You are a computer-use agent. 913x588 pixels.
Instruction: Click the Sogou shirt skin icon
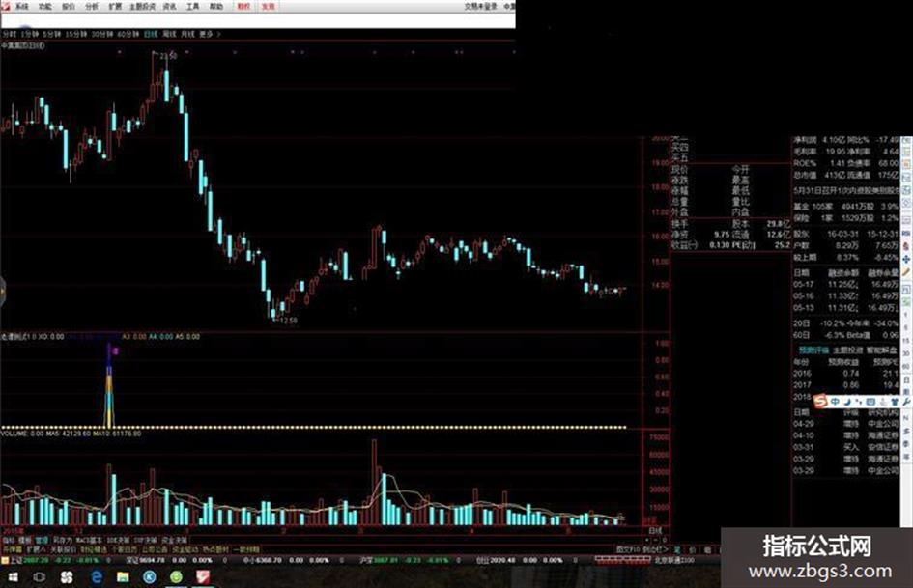[894, 402]
